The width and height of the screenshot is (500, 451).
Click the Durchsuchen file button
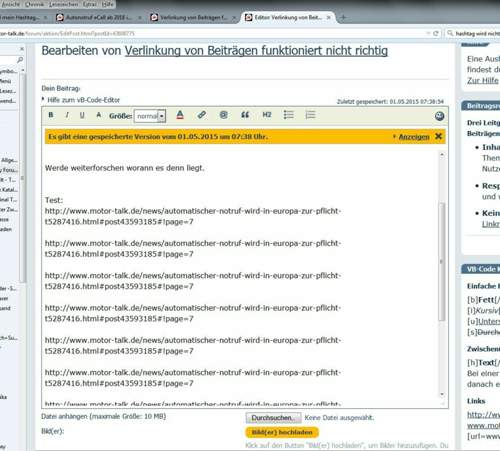[x=274, y=418]
